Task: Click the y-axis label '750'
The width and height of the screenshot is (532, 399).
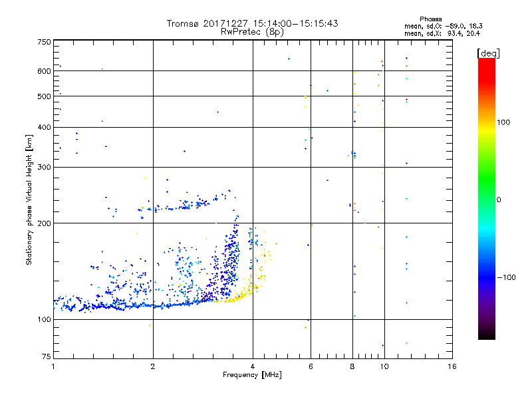Action: (44, 42)
